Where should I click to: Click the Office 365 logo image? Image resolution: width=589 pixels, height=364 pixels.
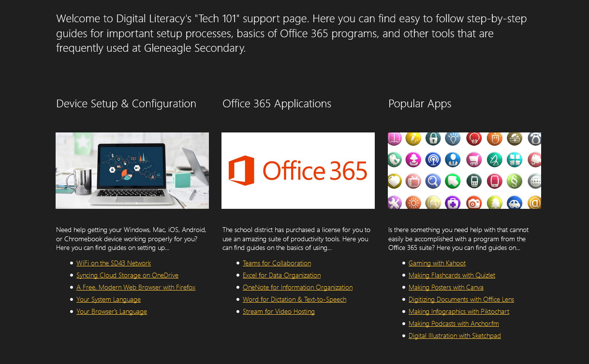tap(298, 171)
